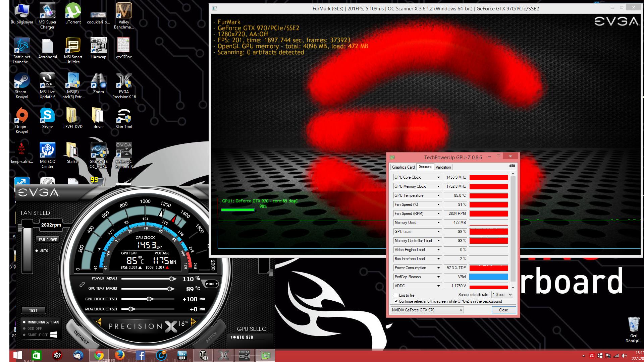Click the FurMark window title bar

tap(426, 8)
